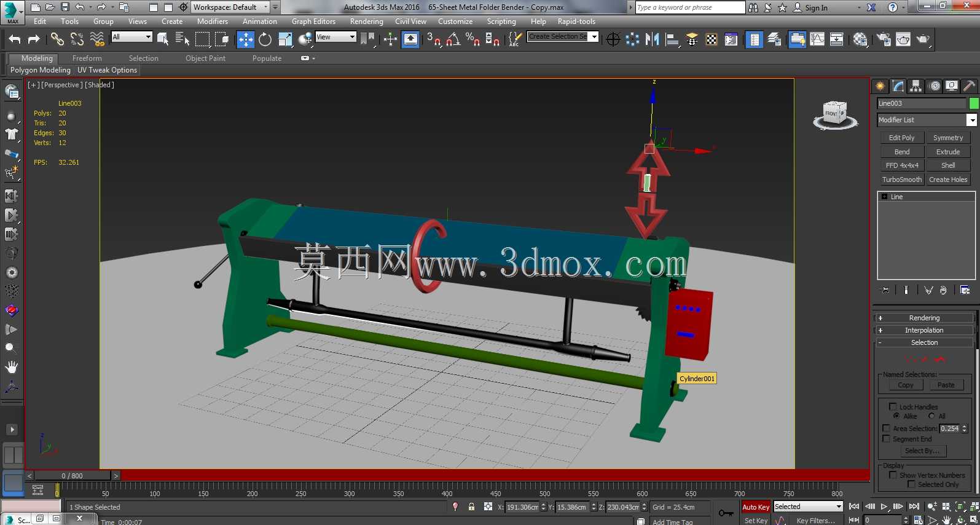Enable the Area Selection checkbox
The image size is (980, 525).
[x=886, y=428]
